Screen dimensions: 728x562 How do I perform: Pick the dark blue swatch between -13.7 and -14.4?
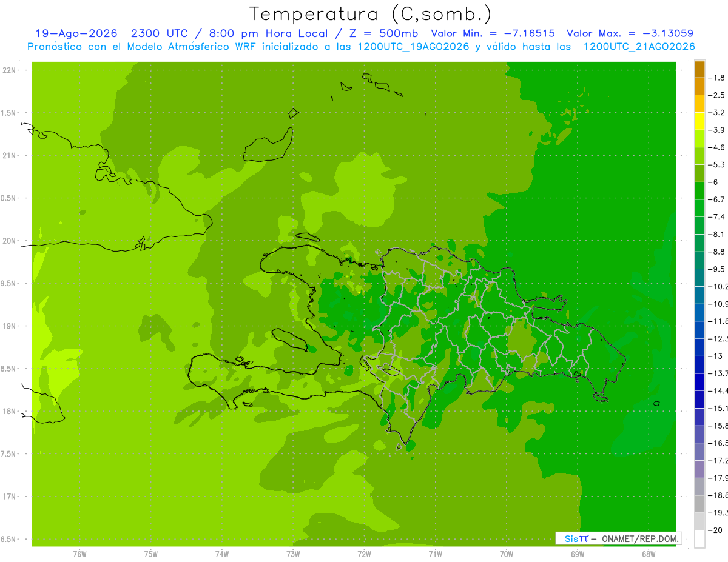click(699, 382)
